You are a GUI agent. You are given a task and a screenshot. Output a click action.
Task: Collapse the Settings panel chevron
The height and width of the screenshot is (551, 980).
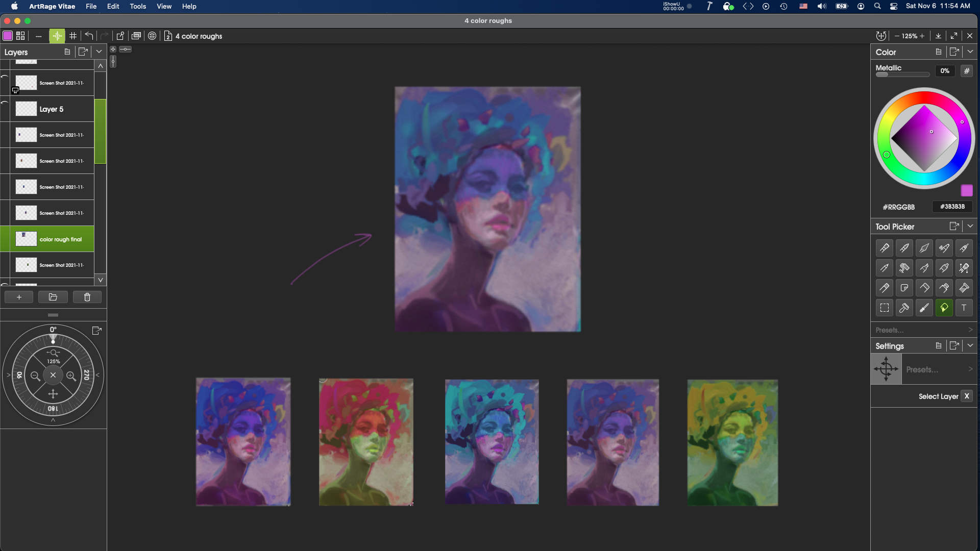pos(970,345)
